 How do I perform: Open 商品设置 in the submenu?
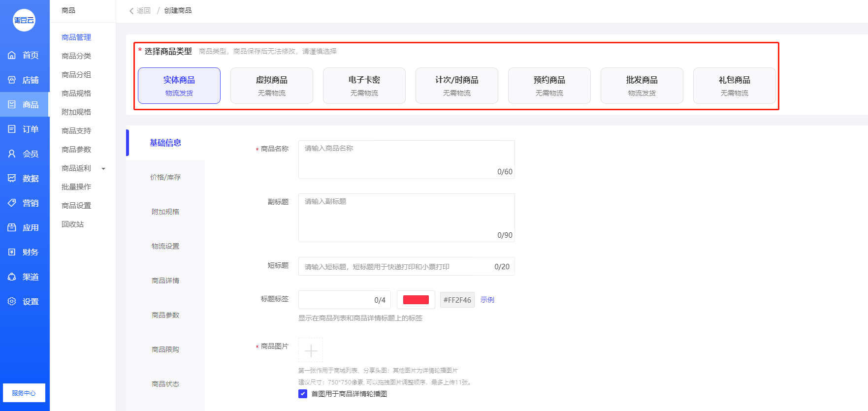coord(76,206)
